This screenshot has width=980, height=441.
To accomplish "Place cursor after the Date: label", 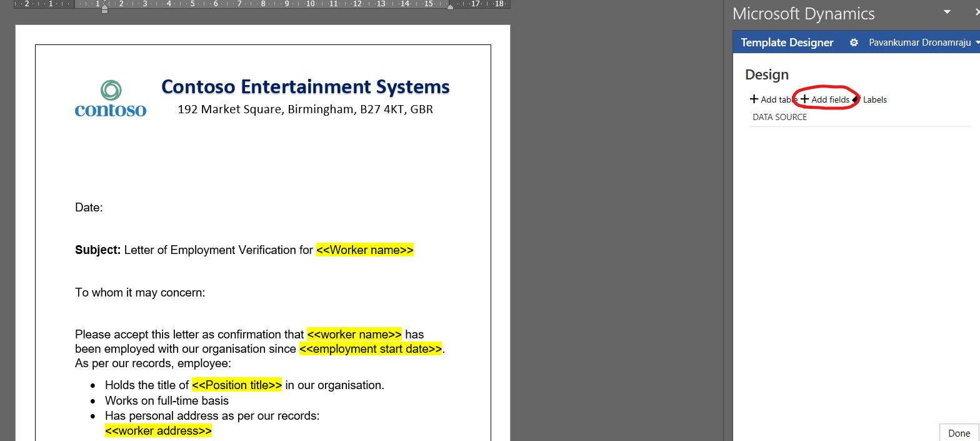I will coord(104,208).
